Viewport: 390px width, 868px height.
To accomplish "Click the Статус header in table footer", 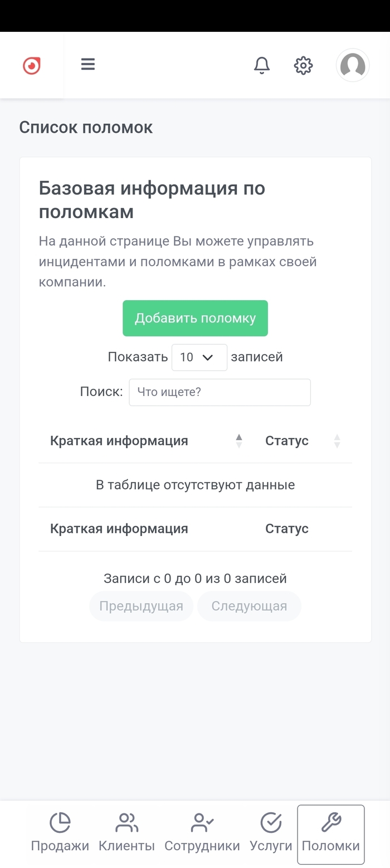I will 286,529.
